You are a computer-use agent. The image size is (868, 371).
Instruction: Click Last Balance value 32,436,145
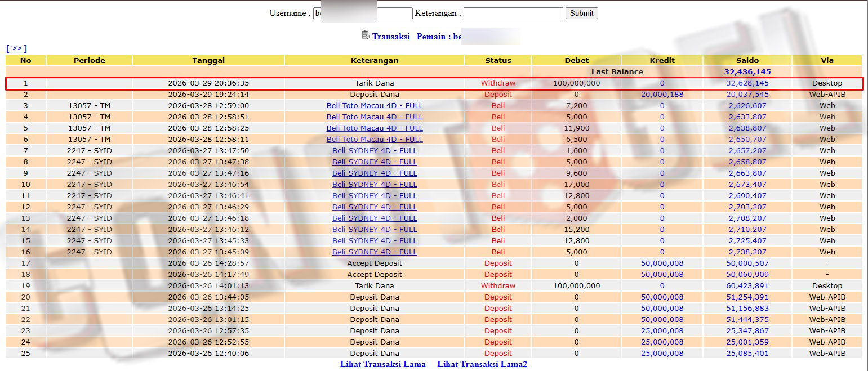click(747, 71)
